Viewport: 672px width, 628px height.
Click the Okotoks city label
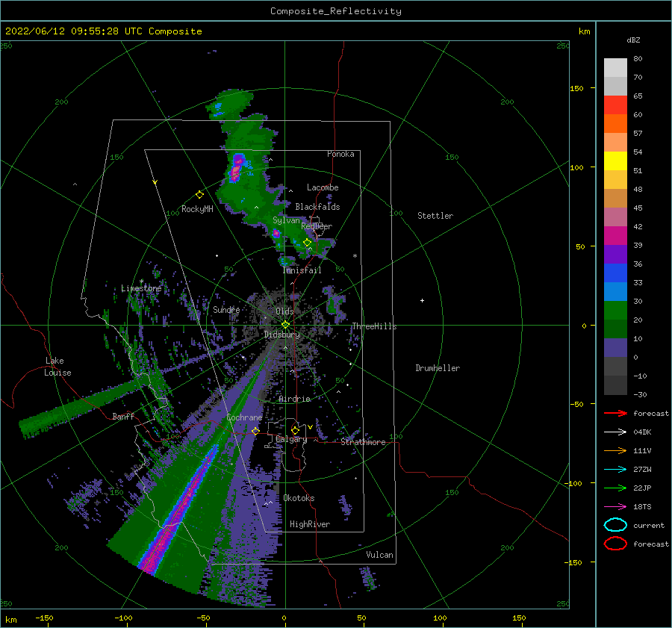tap(299, 498)
